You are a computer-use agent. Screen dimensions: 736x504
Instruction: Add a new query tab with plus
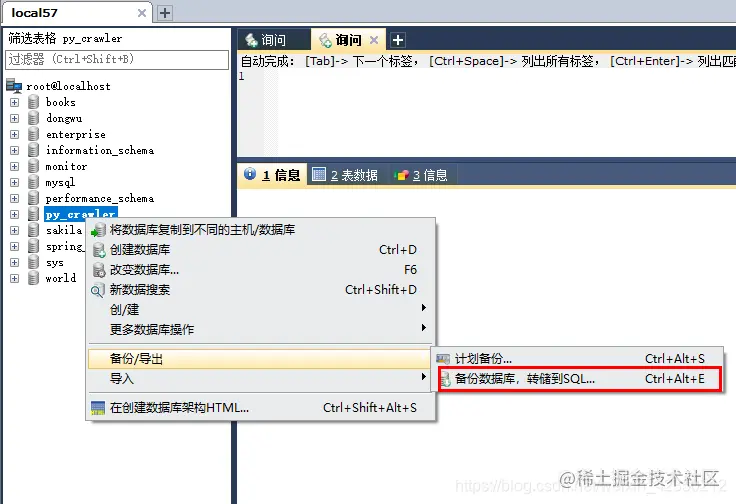(x=398, y=40)
